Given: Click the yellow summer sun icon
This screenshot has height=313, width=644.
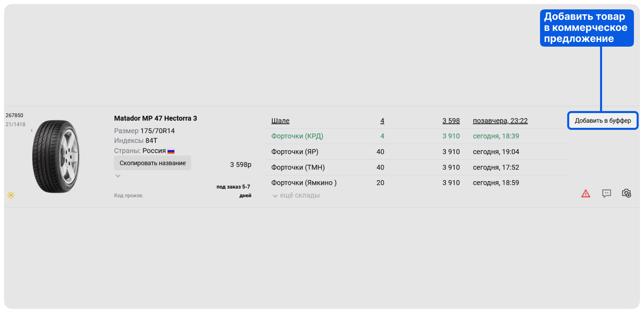Looking at the screenshot, I should click(11, 195).
